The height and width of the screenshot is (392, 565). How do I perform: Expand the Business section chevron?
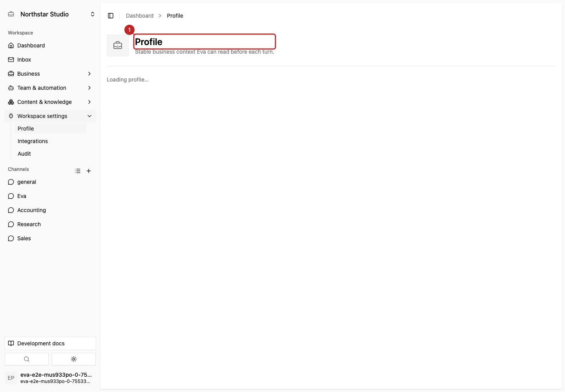click(89, 74)
